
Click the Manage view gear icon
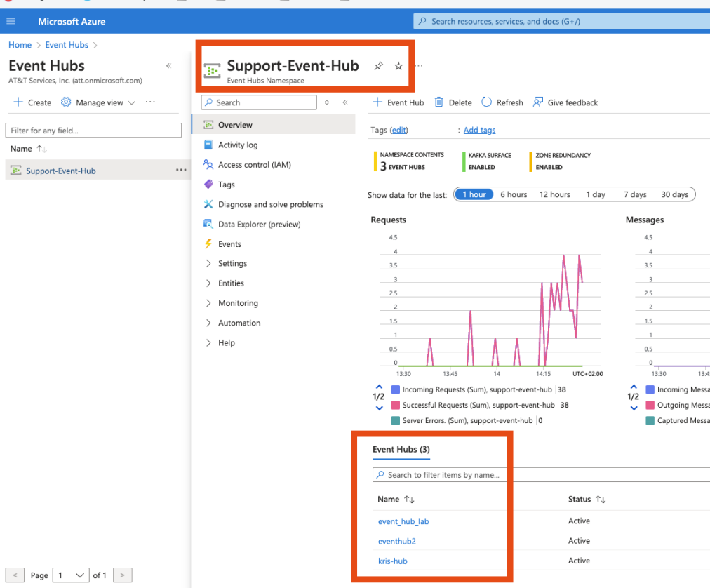point(66,102)
